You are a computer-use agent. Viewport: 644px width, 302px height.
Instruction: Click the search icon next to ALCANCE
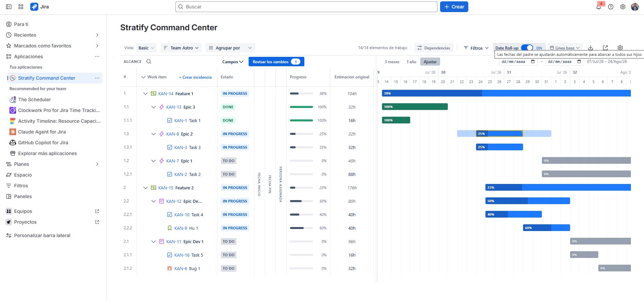(149, 62)
